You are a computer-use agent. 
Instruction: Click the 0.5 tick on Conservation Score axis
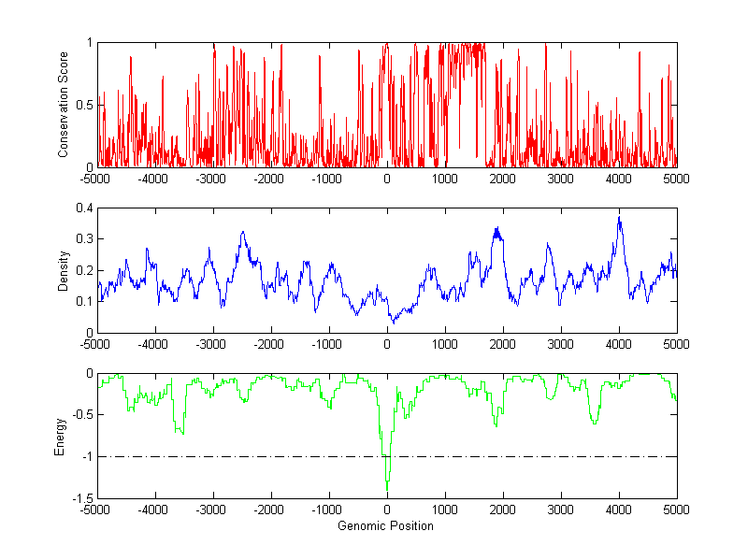84,105
